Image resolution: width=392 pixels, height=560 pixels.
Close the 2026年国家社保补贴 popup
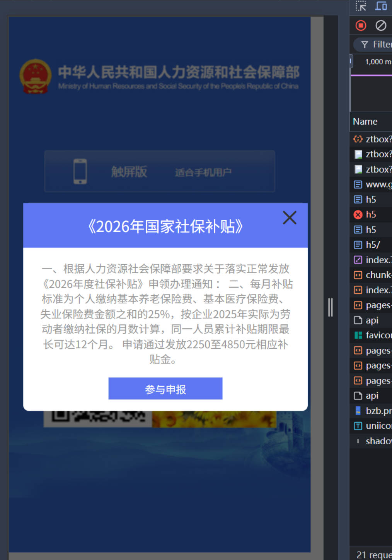click(289, 218)
